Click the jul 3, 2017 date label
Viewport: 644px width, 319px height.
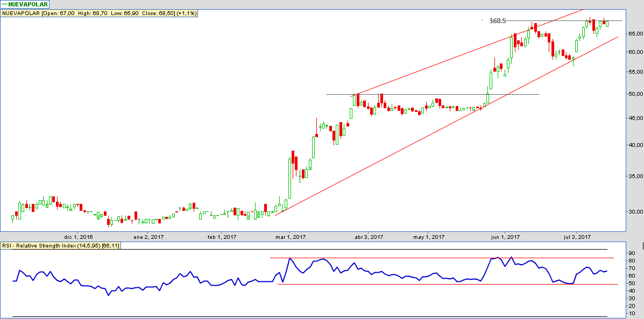[577, 237]
